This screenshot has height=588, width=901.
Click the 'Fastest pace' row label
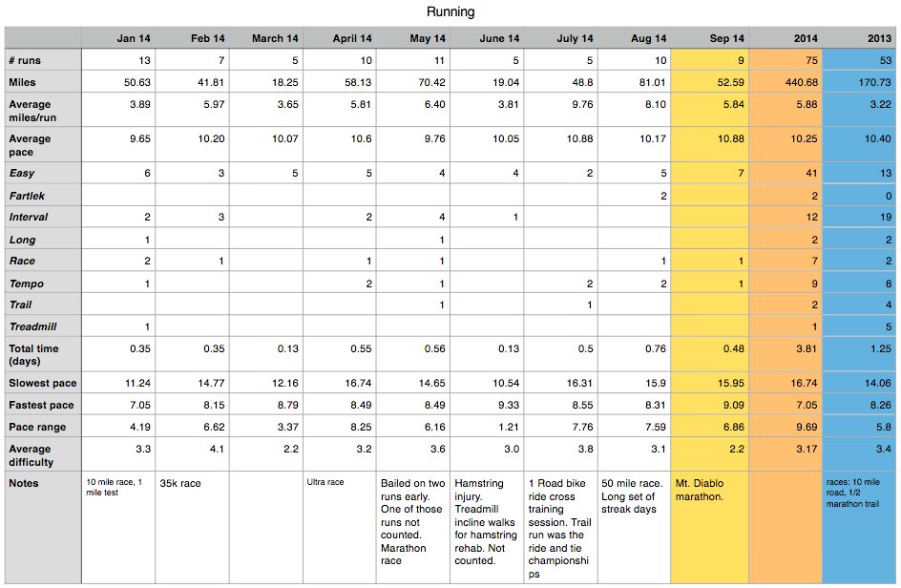(x=41, y=405)
